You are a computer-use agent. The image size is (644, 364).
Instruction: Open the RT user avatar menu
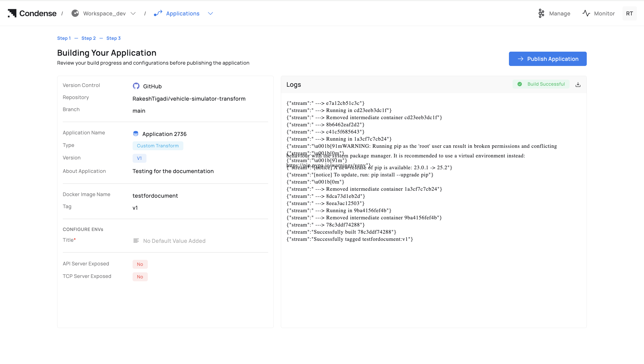[x=629, y=13]
